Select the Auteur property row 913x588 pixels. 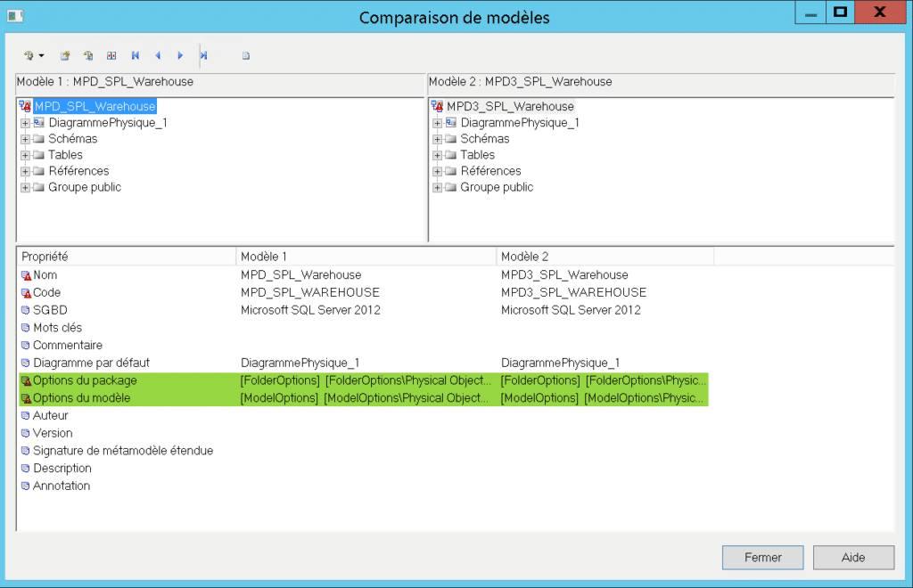364,416
